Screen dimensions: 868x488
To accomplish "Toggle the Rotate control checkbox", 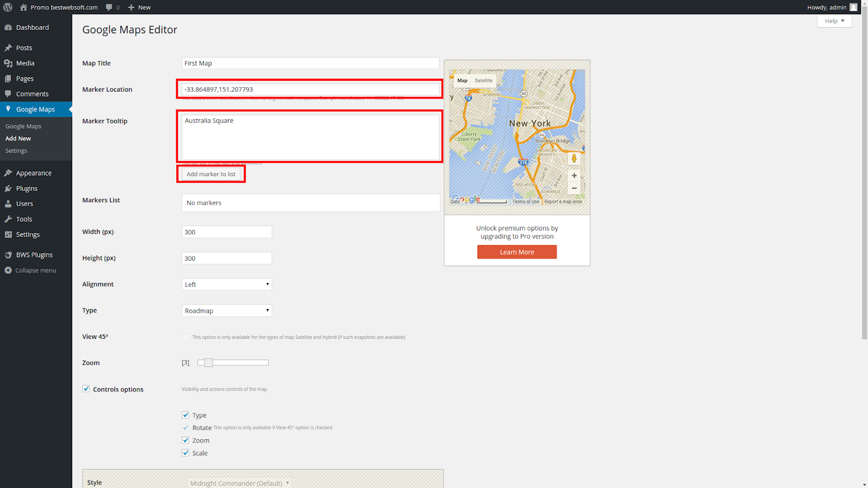I will click(x=186, y=427).
